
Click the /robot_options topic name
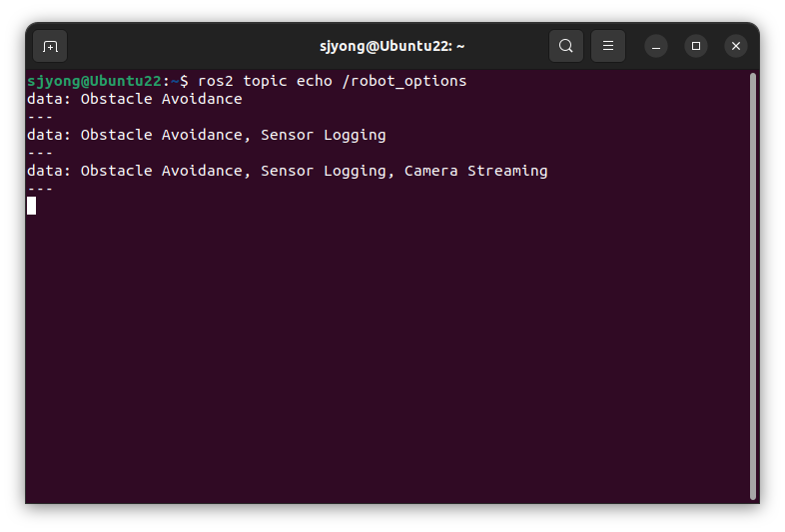[x=404, y=81]
